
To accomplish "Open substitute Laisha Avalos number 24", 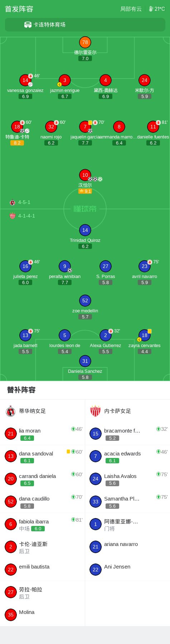I will [x=127, y=479].
